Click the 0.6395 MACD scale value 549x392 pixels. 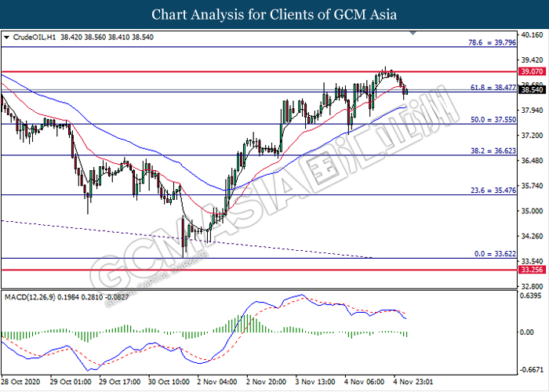530,296
